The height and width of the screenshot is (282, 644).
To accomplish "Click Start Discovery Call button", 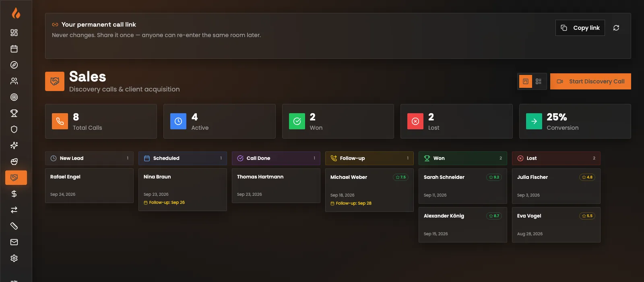I will tap(590, 81).
